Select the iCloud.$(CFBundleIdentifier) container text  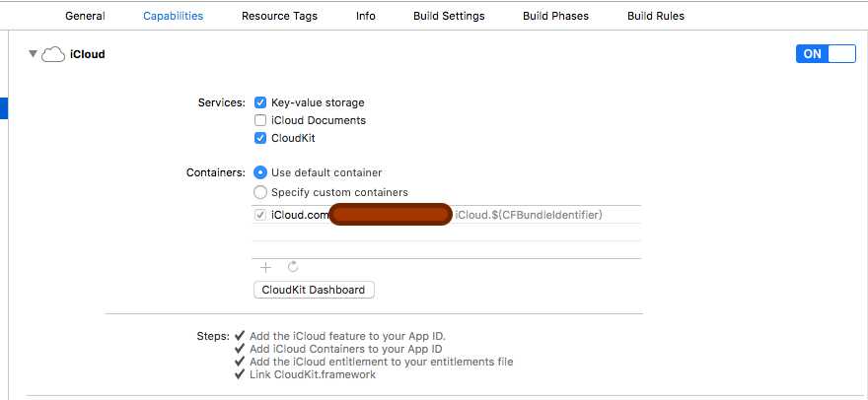tap(529, 215)
